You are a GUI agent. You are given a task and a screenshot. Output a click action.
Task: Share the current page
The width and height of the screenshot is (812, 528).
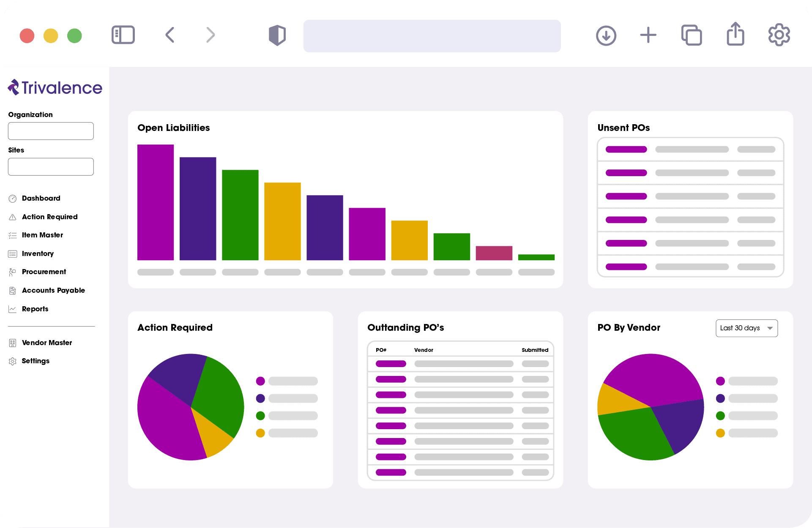pyautogui.click(x=735, y=35)
